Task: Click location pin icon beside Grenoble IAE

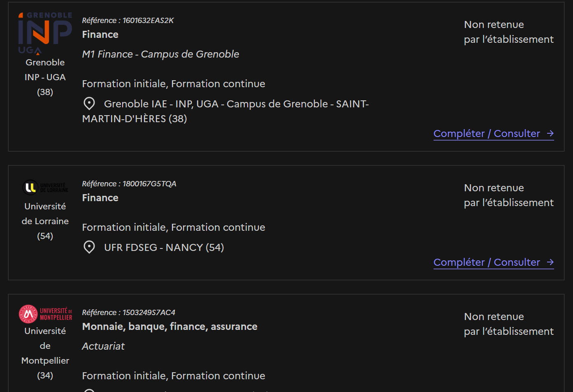Action: (89, 104)
